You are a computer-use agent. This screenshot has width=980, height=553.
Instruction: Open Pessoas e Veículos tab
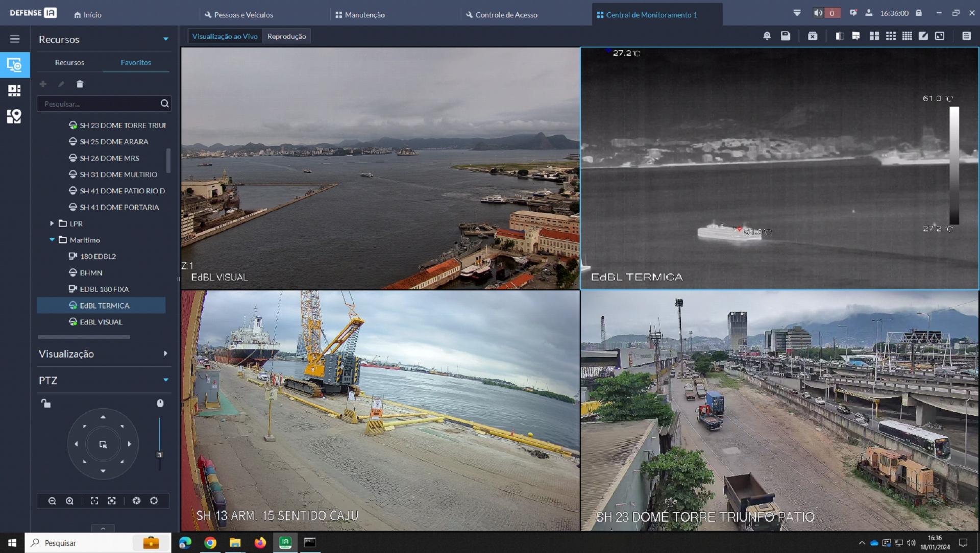pos(239,15)
